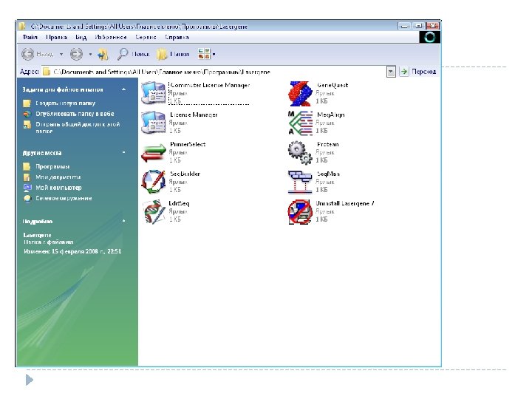Select the EditSeq icon
This screenshot has height=399, width=532.
[x=154, y=211]
